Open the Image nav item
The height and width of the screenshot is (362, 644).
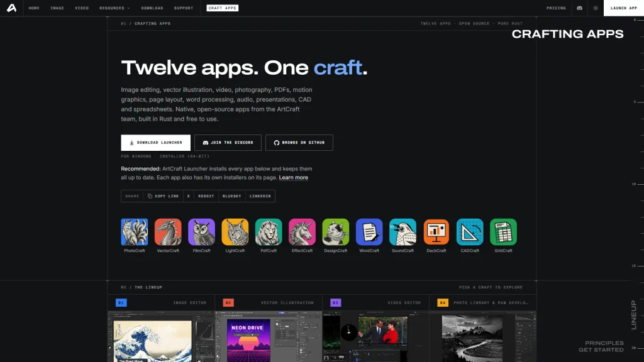[57, 8]
